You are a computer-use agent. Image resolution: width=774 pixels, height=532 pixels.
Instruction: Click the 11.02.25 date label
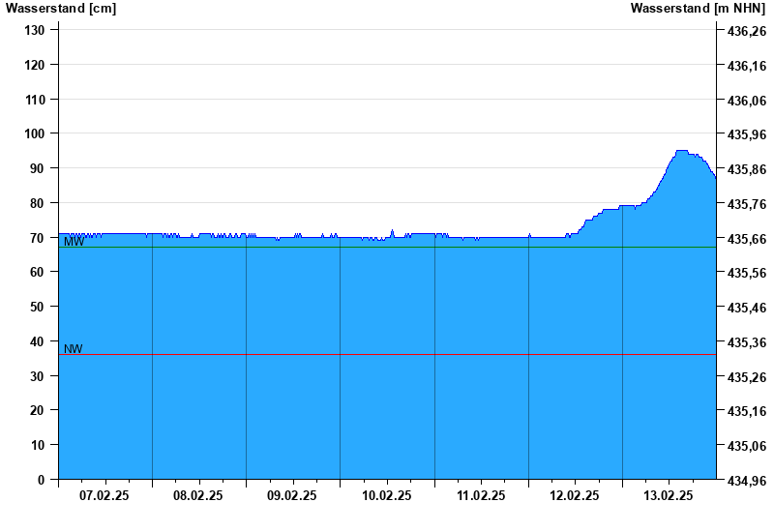point(481,495)
